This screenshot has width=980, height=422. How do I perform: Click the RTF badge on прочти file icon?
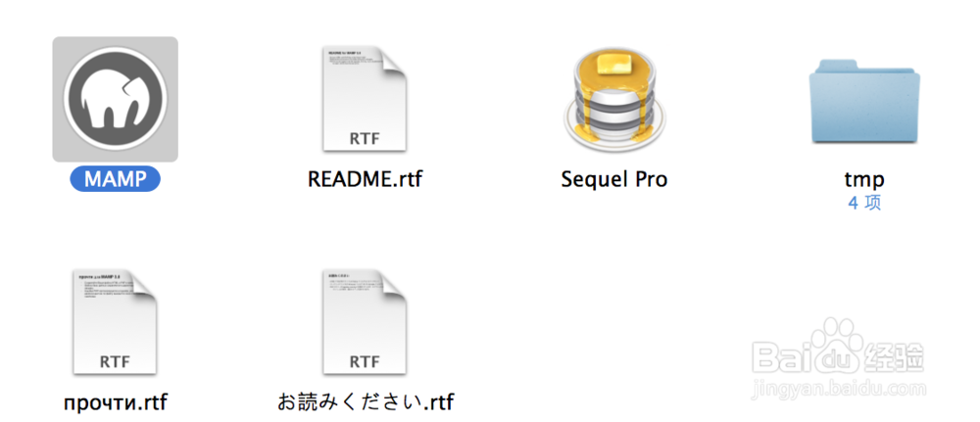pos(115,361)
